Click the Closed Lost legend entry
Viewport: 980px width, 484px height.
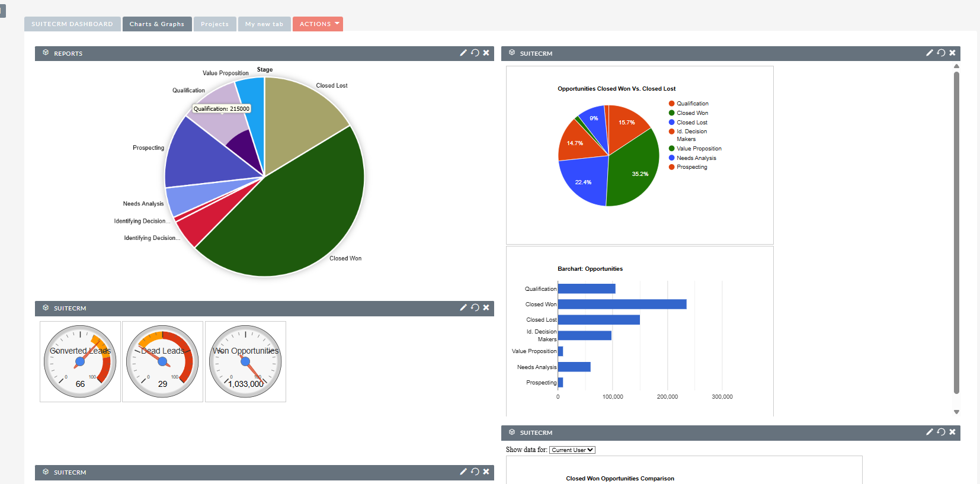pos(691,123)
